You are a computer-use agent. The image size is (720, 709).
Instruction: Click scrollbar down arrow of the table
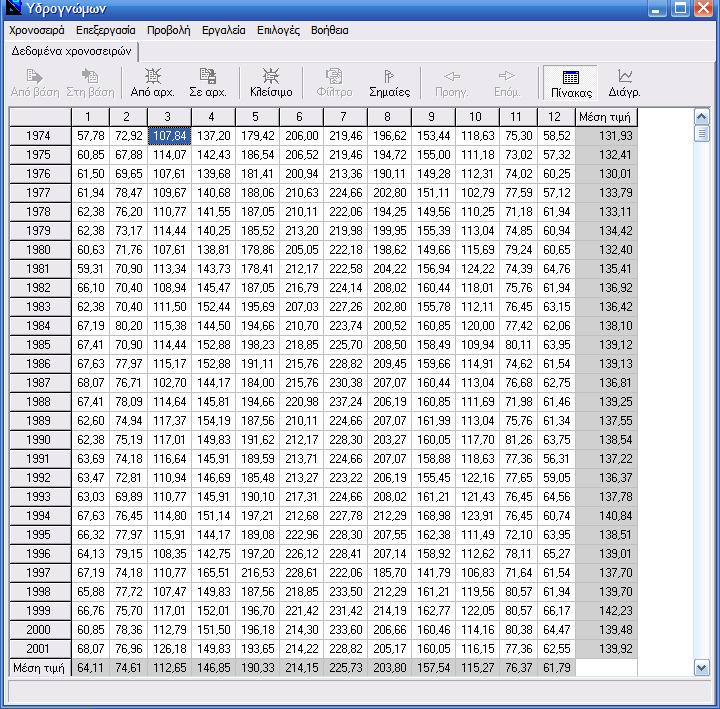pos(702,668)
